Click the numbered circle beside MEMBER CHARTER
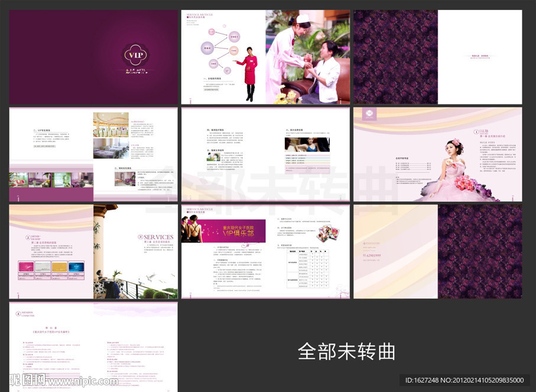Screen dimensions: 536x392 click(x=17, y=313)
